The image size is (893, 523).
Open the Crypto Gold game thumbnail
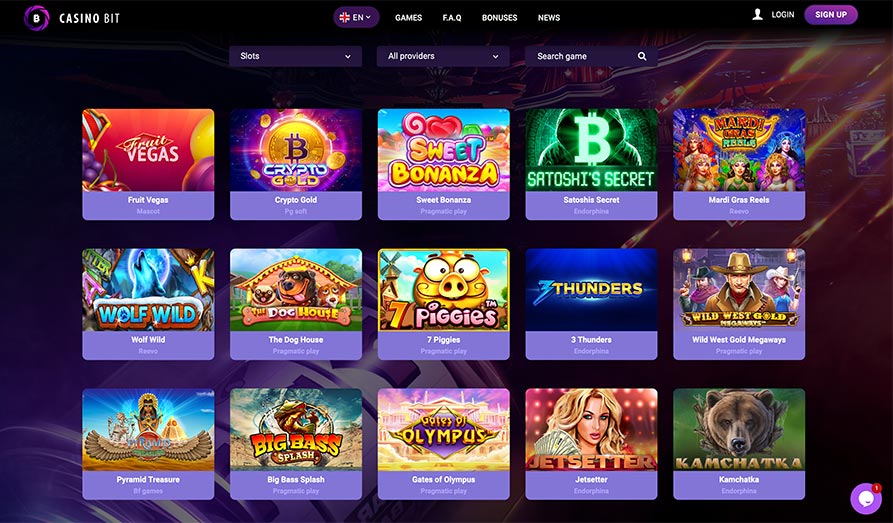click(x=296, y=150)
